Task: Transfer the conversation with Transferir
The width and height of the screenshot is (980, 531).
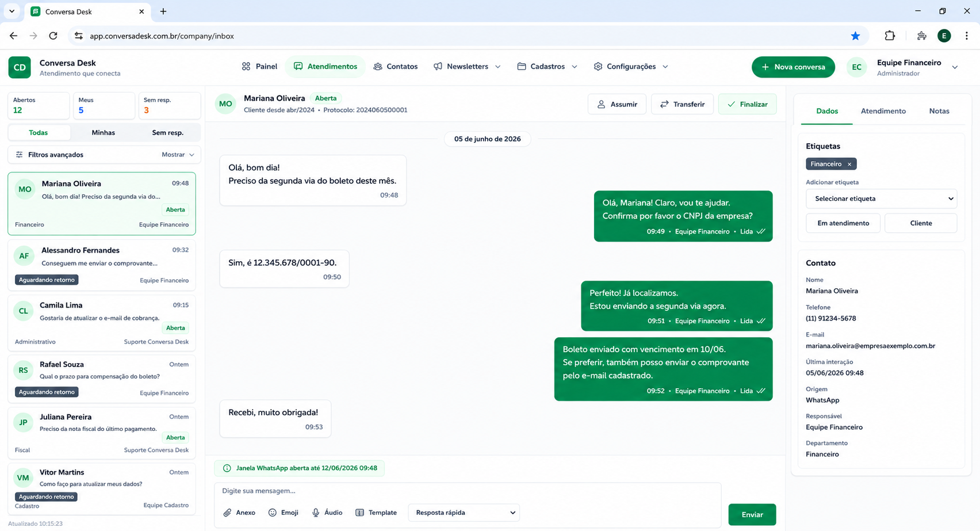Action: 682,104
